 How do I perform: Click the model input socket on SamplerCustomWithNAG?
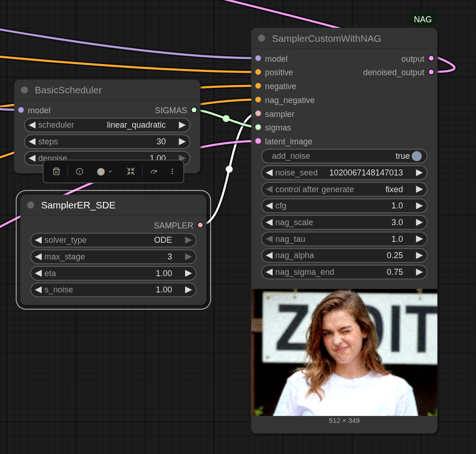pyautogui.click(x=258, y=58)
